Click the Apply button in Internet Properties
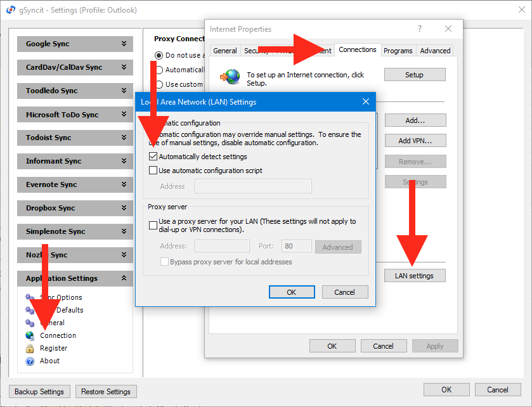The width and height of the screenshot is (532, 407). [435, 346]
